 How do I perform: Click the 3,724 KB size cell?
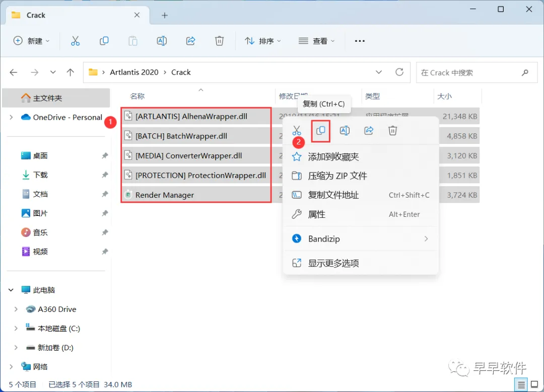pyautogui.click(x=462, y=195)
